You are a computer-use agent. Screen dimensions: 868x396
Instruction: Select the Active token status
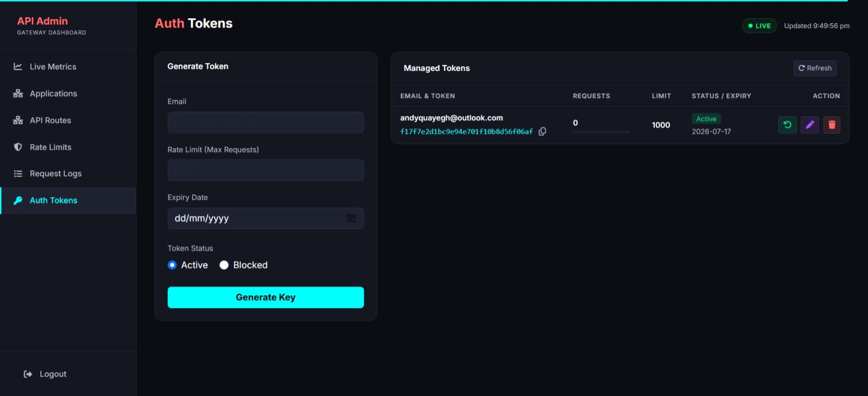click(172, 265)
